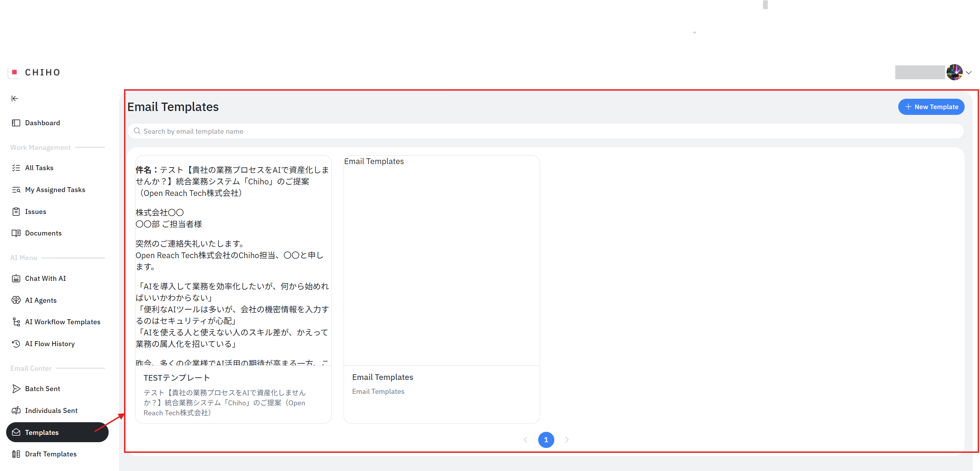Collapse the sidebar with the arrow icon
Screen dimensions: 980x471
(x=15, y=99)
